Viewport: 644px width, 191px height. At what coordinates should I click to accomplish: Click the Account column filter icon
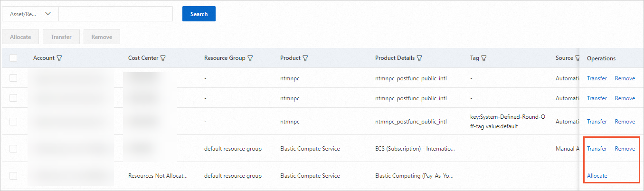(59, 58)
